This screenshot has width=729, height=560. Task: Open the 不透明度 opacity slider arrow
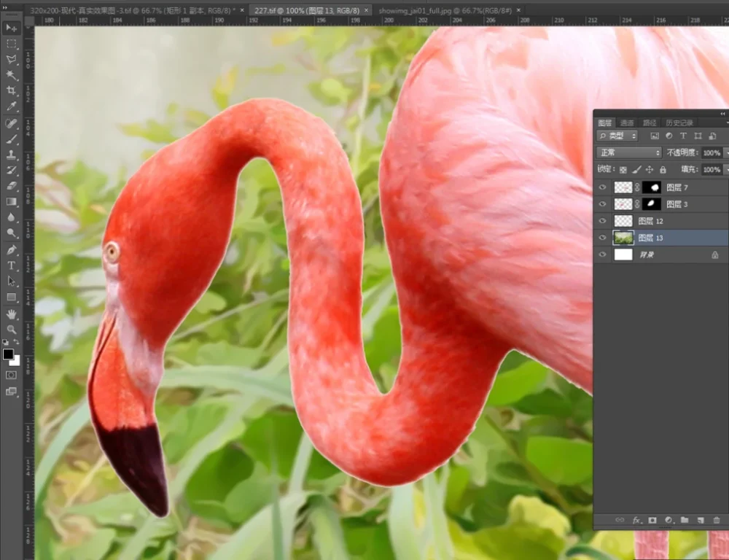[726, 153]
